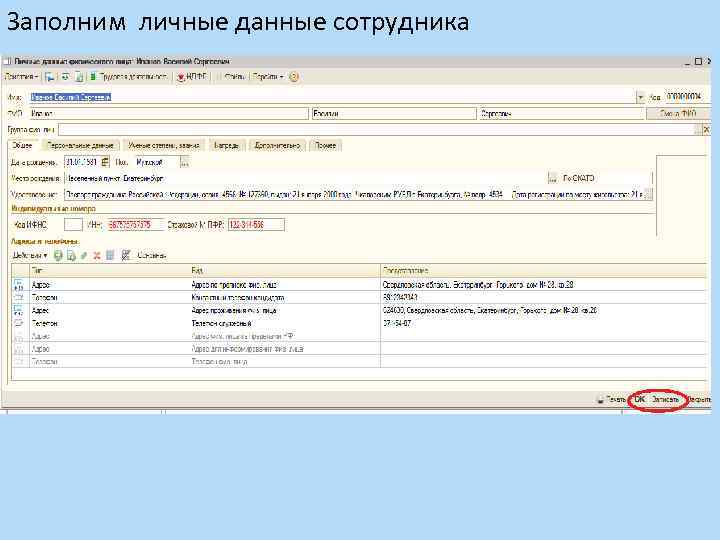Open the Действия menu above address table

30,255
